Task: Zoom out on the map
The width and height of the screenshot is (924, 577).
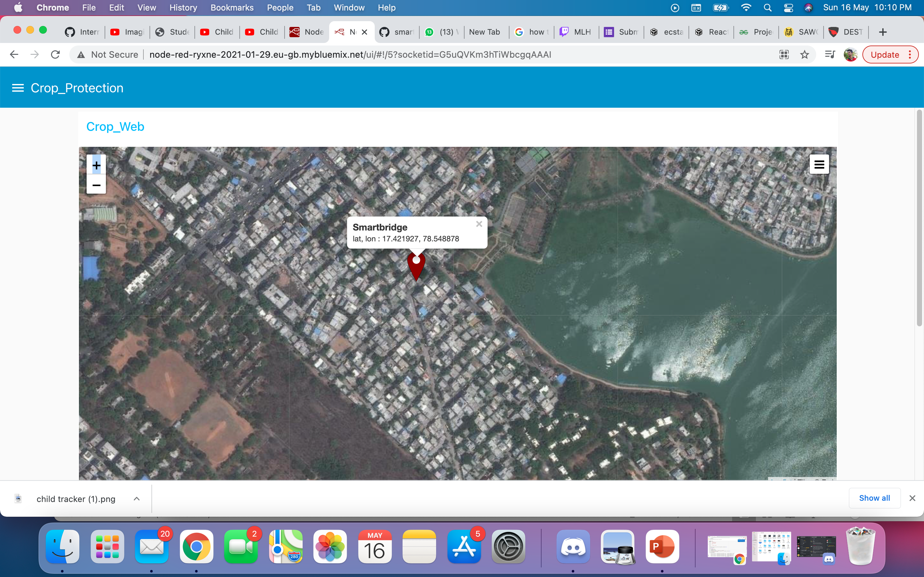Action: (x=96, y=185)
